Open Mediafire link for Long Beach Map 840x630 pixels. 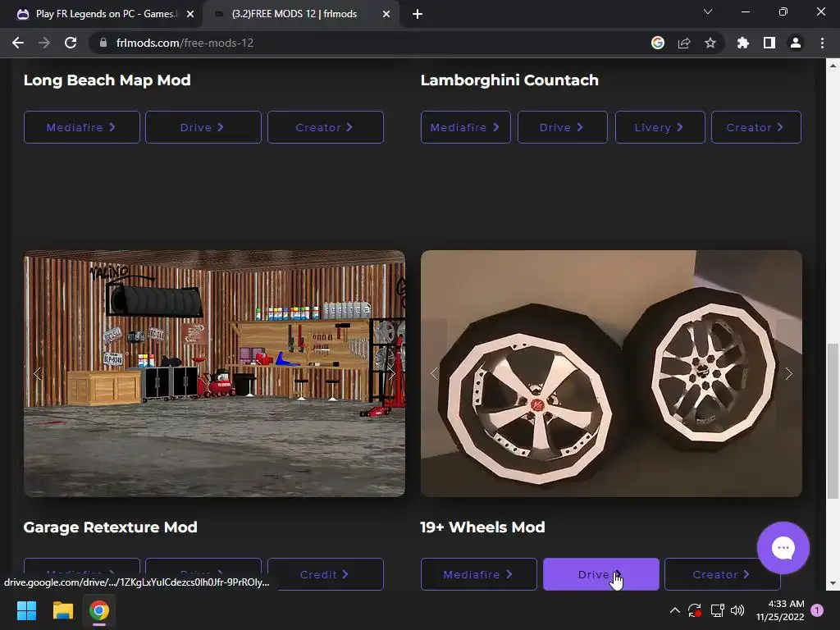pyautogui.click(x=81, y=127)
